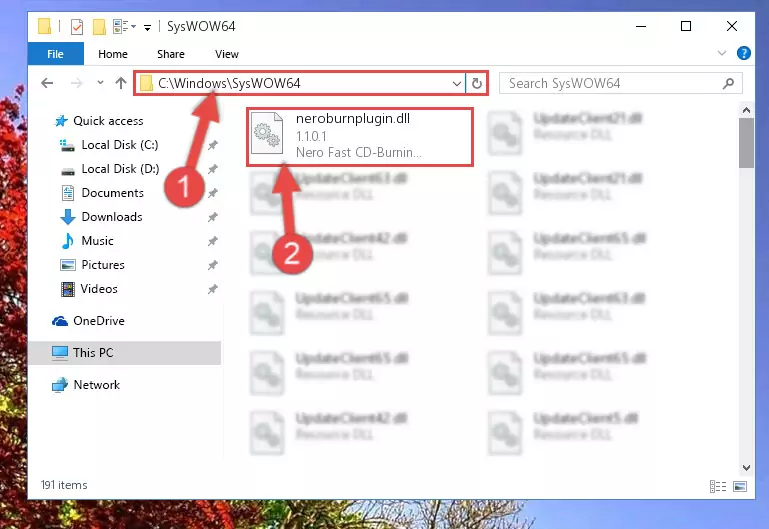Image resolution: width=769 pixels, height=529 pixels.
Task: Click the vertical scrollbar thumb
Action: (x=746, y=143)
